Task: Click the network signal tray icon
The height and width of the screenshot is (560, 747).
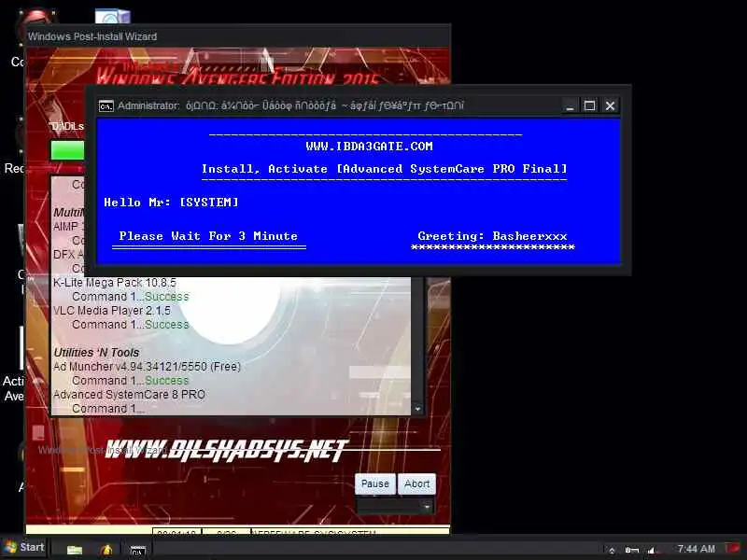Action: 651,550
